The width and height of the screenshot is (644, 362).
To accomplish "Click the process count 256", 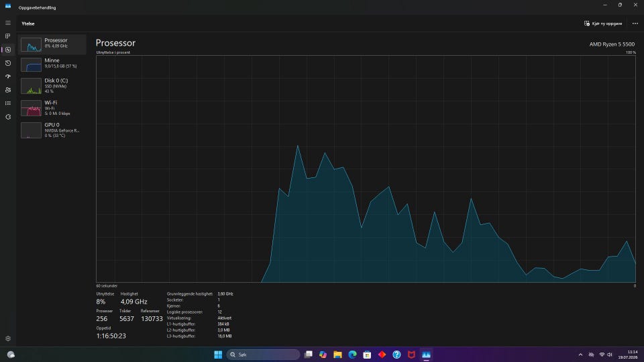I will pos(102,319).
